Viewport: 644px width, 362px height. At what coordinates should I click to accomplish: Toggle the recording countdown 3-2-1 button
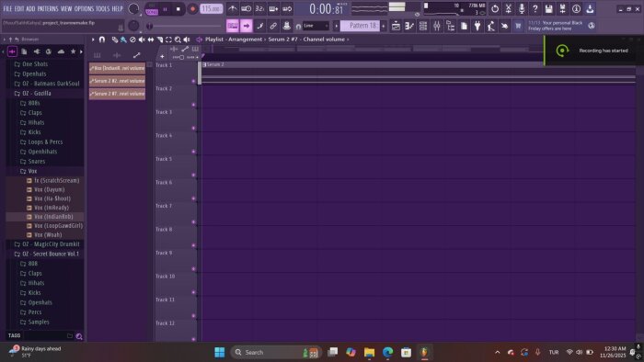pos(259,8)
